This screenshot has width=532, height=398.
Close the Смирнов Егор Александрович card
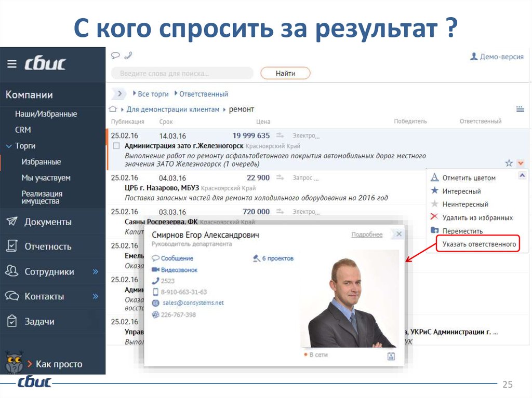(399, 234)
